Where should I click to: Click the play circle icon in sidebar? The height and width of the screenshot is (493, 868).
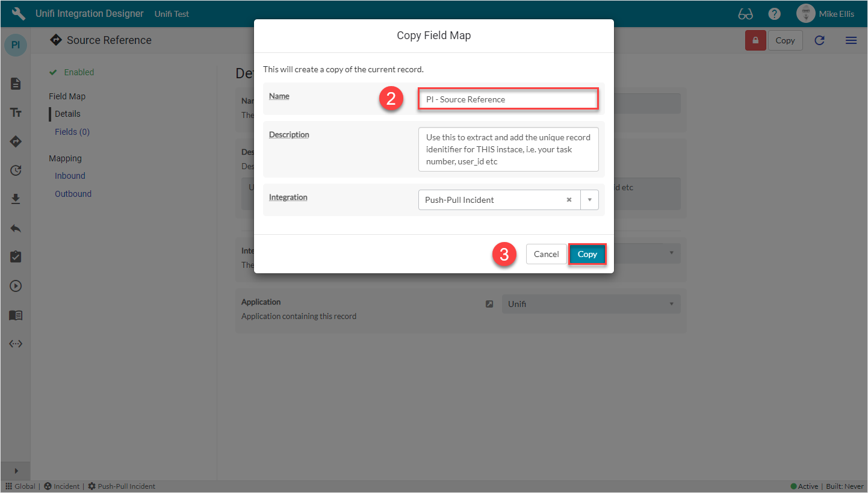click(16, 286)
